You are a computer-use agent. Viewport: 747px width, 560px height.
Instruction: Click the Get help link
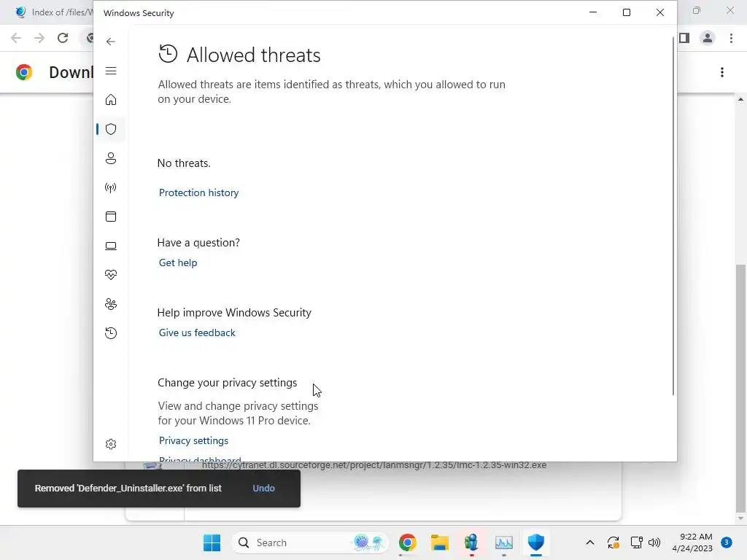178,262
